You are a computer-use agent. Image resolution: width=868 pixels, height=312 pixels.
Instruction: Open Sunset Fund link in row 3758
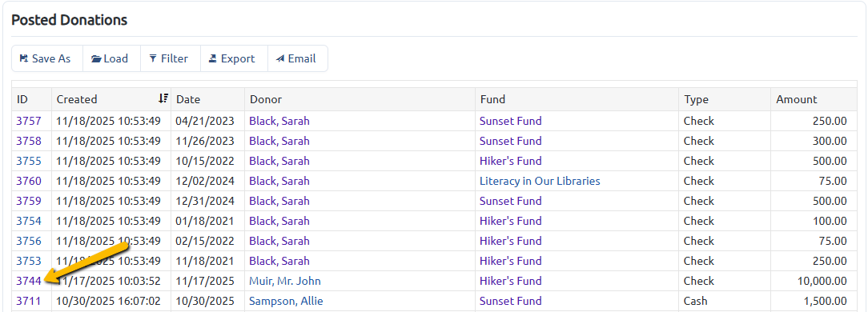(510, 141)
